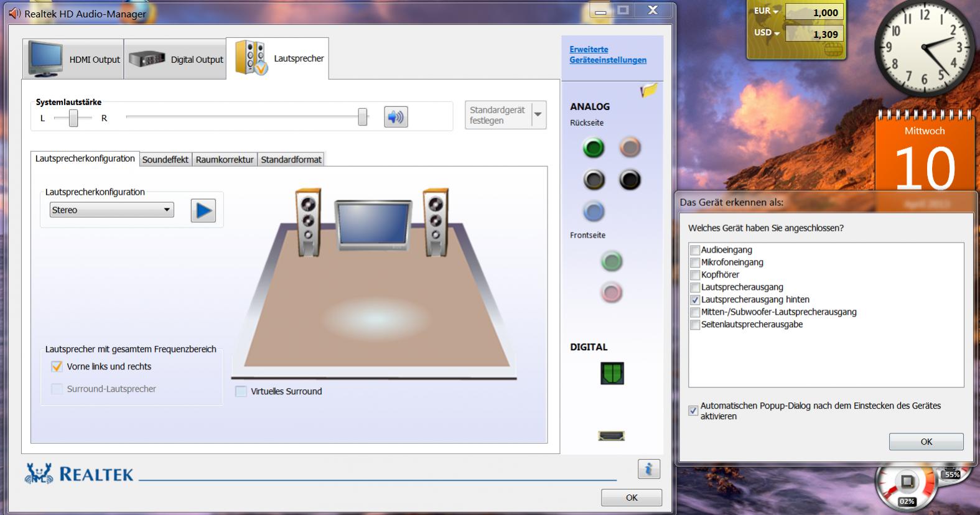Check the Kopfhörer option
Screen dimensions: 980x515
tap(695, 275)
